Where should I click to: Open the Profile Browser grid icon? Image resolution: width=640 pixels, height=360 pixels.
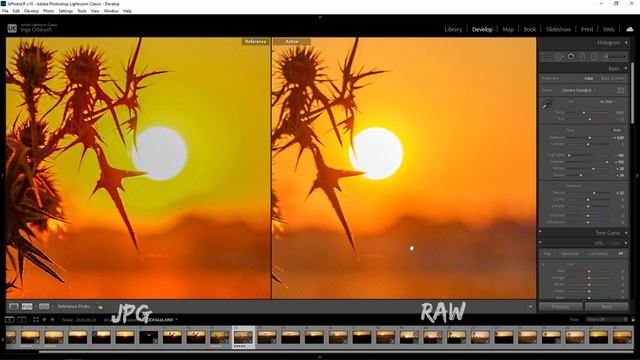click(620, 90)
